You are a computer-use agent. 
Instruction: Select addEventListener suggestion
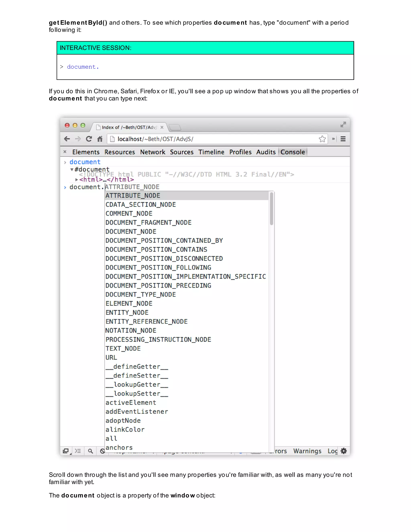click(187, 412)
